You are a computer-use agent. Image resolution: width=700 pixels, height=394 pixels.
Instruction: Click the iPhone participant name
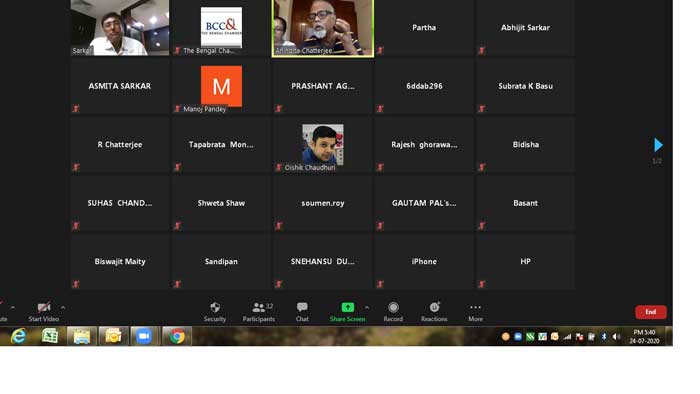[424, 261]
